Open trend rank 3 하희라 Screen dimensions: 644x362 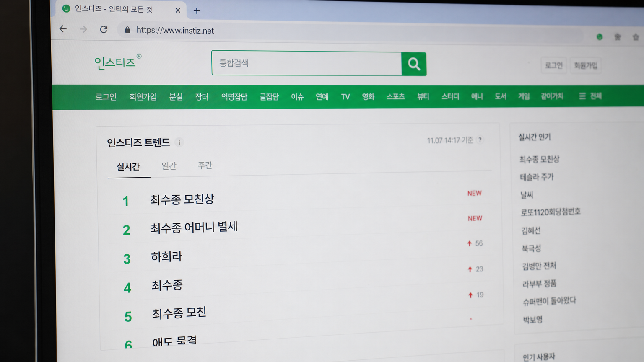click(x=167, y=256)
